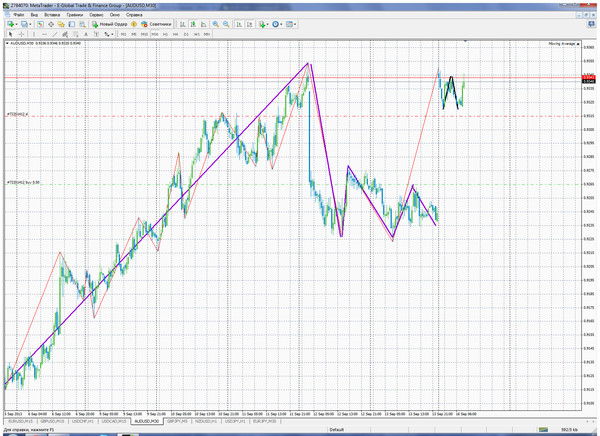Open the Графики menu
Viewport: 600px width, 436px height.
[76, 13]
